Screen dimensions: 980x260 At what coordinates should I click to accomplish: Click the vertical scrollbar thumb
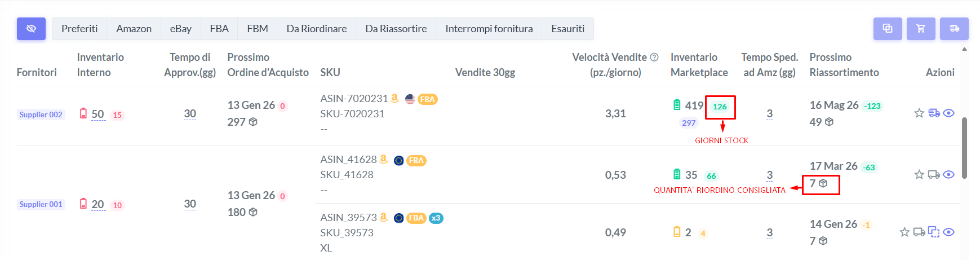(x=964, y=148)
